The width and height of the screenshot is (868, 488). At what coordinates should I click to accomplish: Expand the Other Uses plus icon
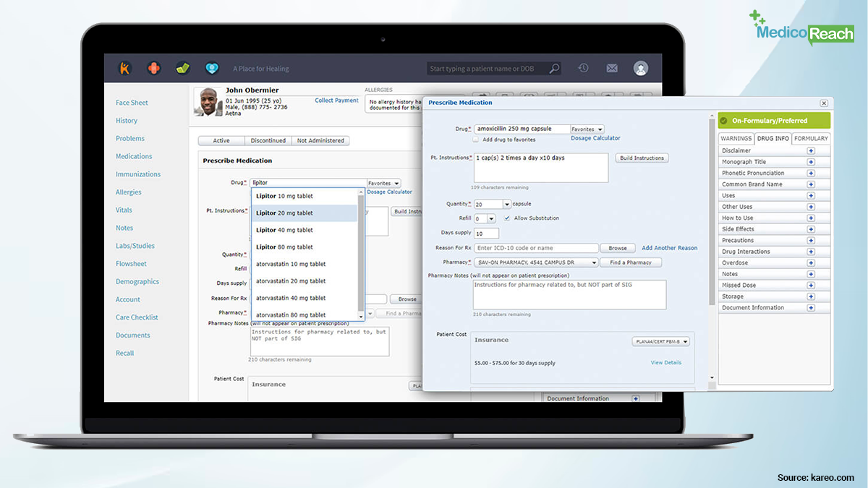pos(811,207)
